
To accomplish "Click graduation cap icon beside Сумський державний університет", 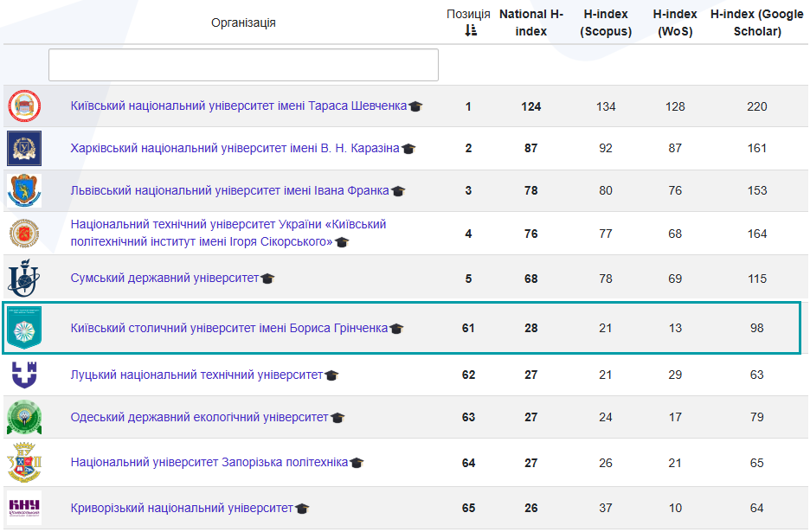I will [x=267, y=279].
